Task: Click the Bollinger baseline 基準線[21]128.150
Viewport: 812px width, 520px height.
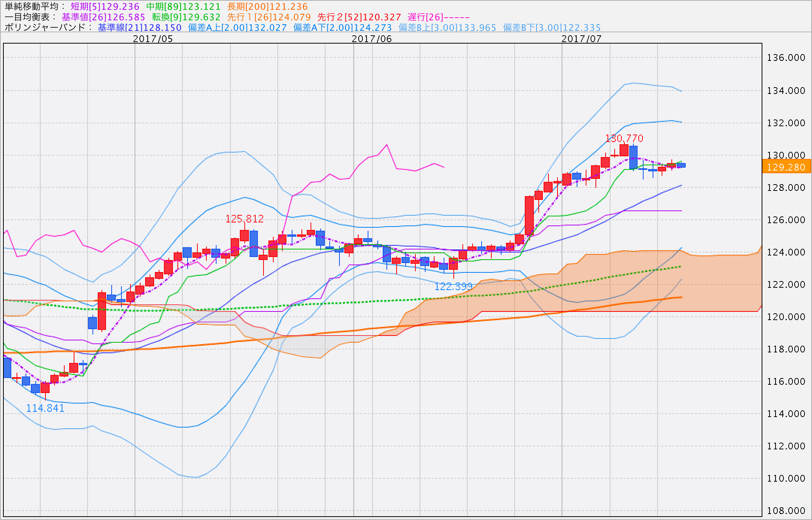Action: pos(139,27)
